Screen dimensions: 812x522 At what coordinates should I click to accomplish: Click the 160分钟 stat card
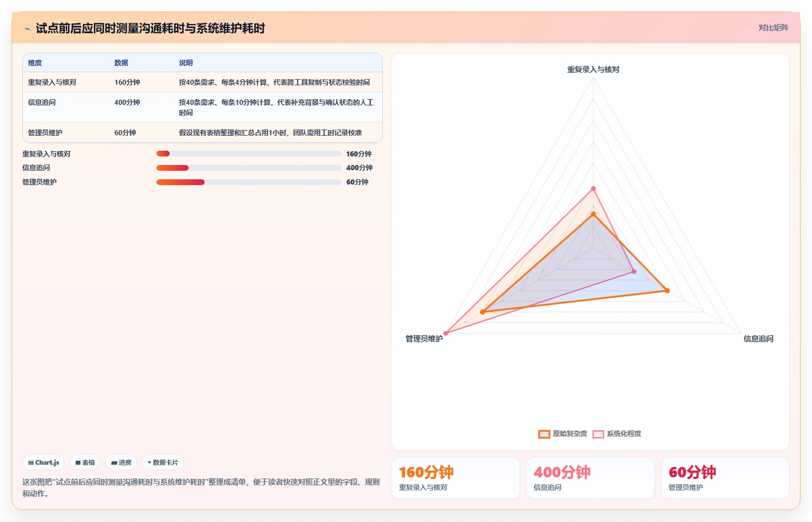pyautogui.click(x=456, y=478)
